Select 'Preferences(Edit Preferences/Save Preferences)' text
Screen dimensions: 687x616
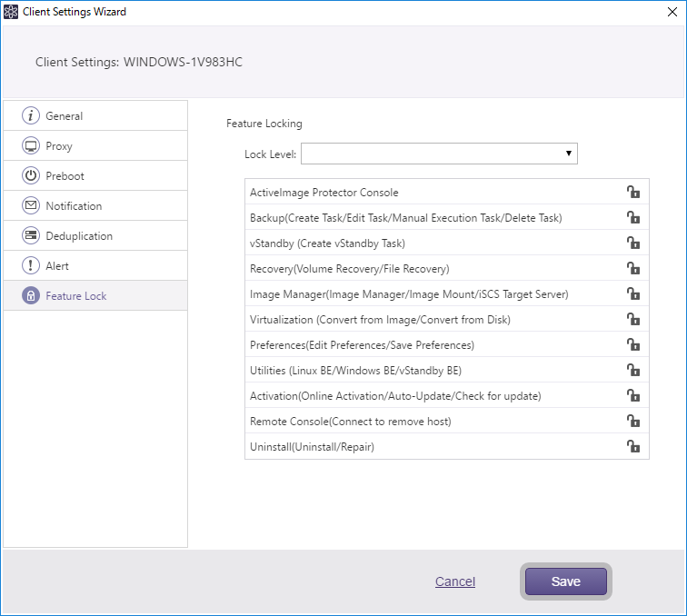coord(362,345)
